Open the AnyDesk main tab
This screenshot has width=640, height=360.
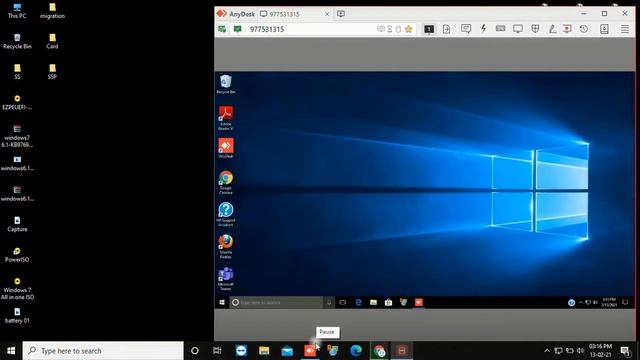[x=236, y=14]
